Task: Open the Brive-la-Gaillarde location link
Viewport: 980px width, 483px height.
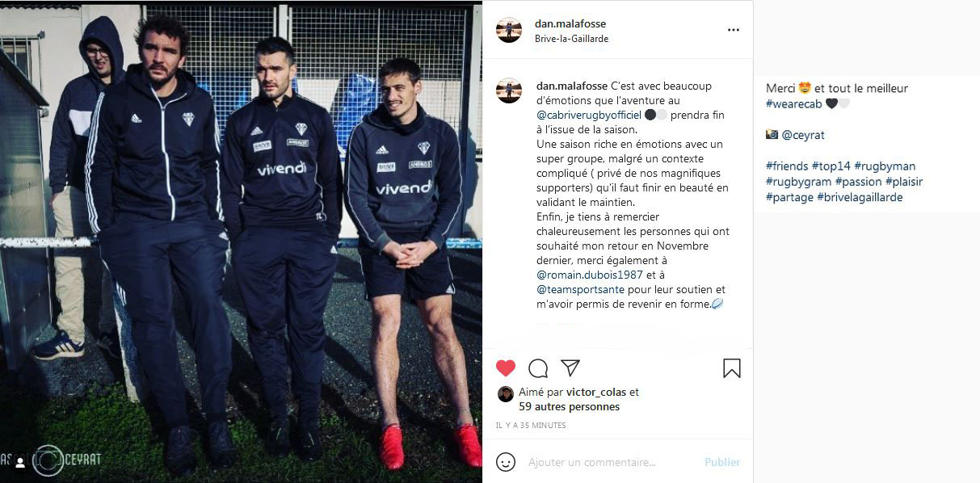Action: coord(572,38)
